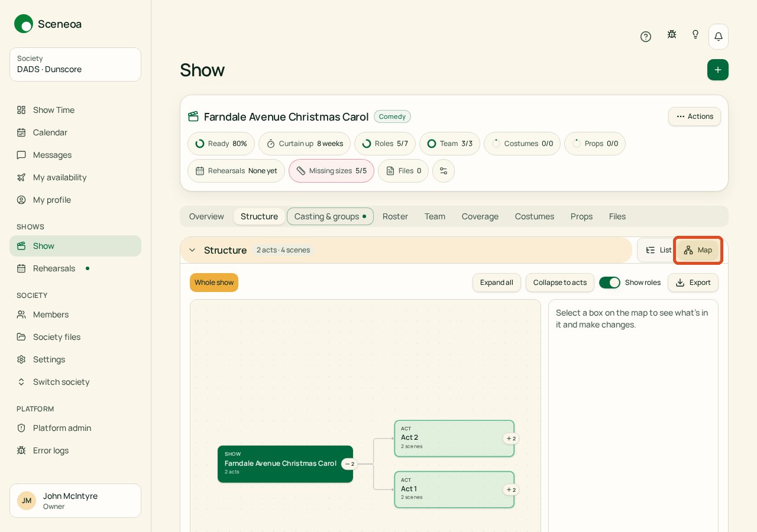Click the Export button
757x532 pixels.
coord(693,283)
